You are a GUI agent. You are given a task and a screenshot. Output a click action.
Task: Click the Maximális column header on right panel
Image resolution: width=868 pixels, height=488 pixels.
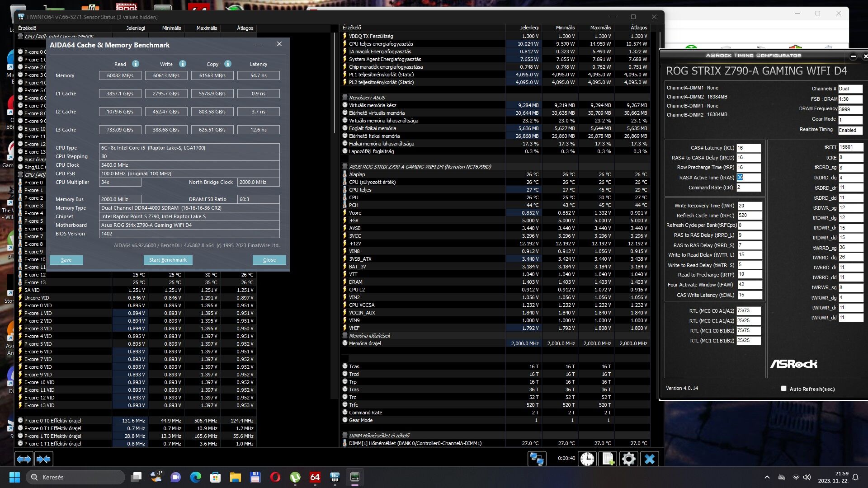pyautogui.click(x=600, y=28)
